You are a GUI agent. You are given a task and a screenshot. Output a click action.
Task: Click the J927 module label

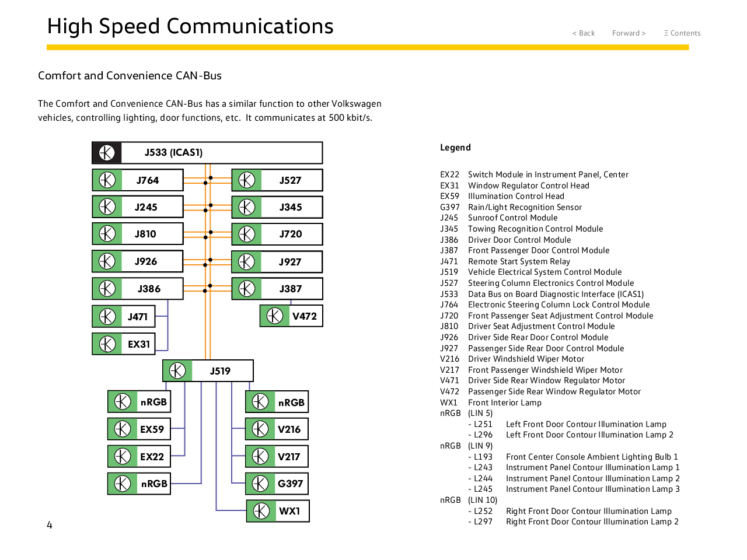click(x=290, y=262)
